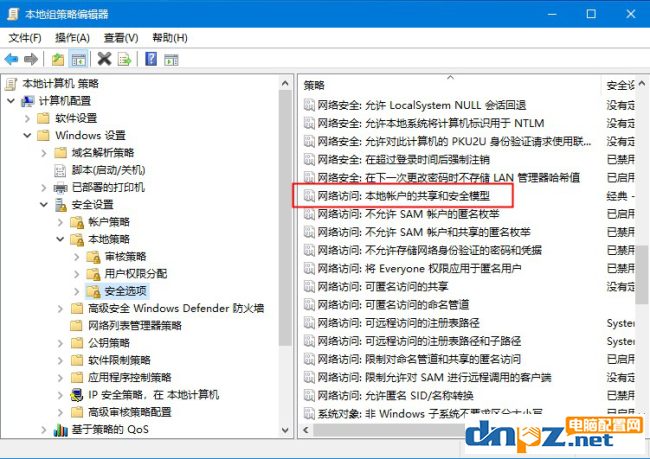Click the Delete X toolbar icon

[x=104, y=59]
